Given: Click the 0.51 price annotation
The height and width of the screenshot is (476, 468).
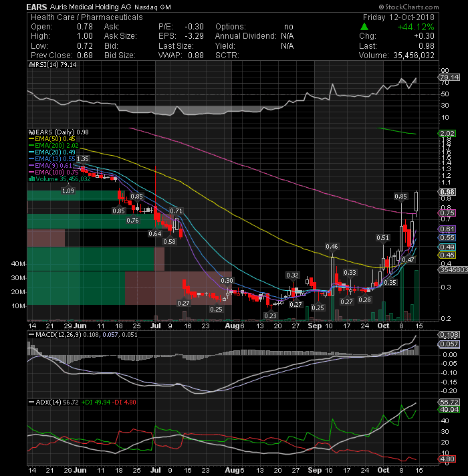Looking at the screenshot, I should [x=382, y=238].
